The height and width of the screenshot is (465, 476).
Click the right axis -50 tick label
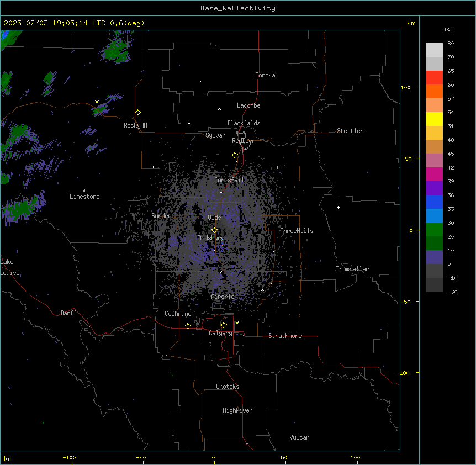point(405,302)
